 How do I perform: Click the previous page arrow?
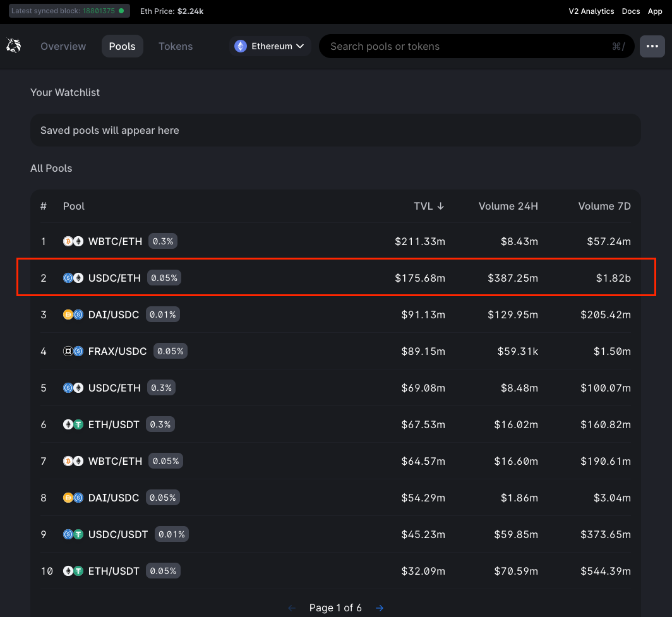[292, 608]
